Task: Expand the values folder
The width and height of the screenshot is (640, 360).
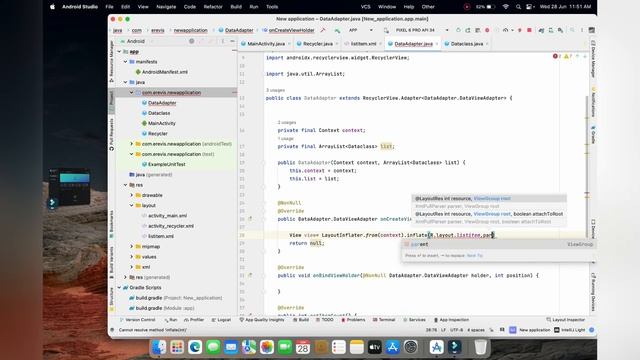Action: tap(131, 257)
